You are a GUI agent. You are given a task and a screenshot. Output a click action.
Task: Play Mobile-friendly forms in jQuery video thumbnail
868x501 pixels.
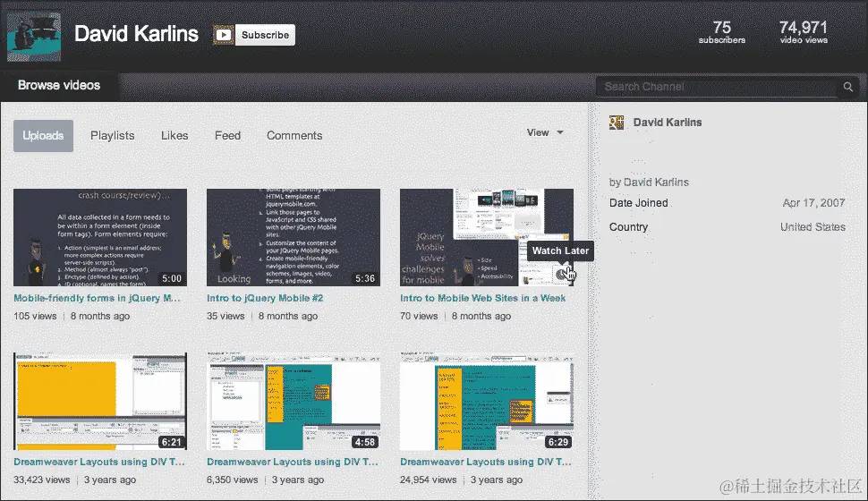point(100,237)
